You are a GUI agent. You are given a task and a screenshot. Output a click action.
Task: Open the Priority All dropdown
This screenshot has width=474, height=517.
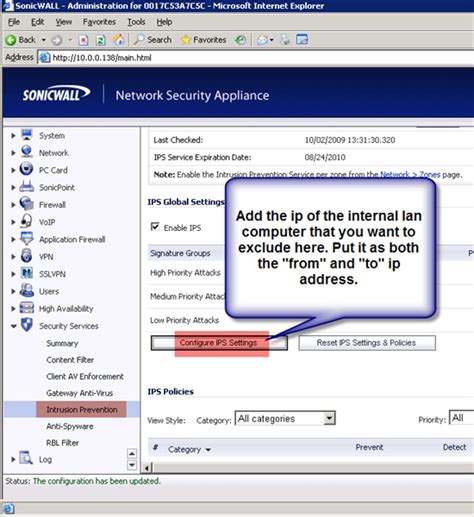click(461, 418)
